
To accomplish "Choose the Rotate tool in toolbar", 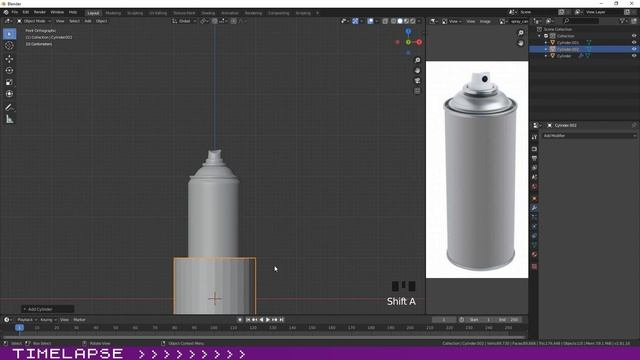I will tap(9, 71).
